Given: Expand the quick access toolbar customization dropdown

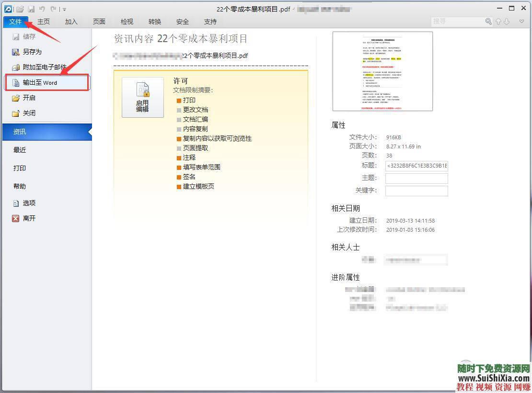Looking at the screenshot, I should tap(63, 9).
